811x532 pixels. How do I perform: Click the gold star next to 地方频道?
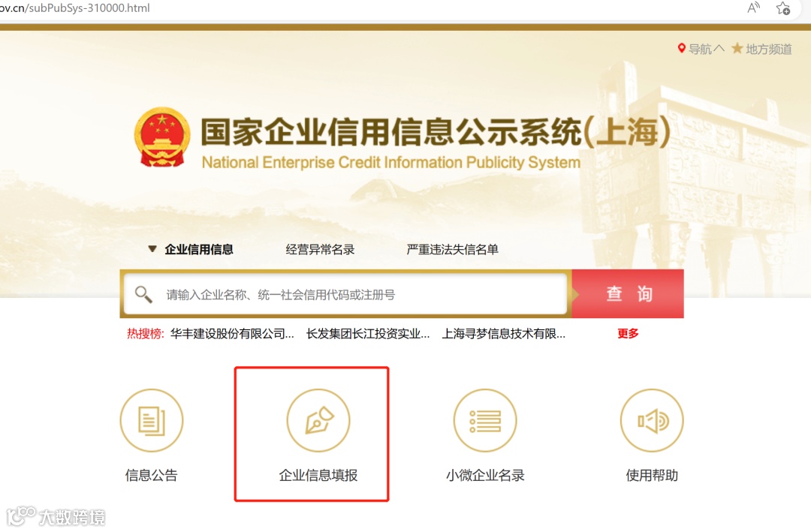point(737,49)
